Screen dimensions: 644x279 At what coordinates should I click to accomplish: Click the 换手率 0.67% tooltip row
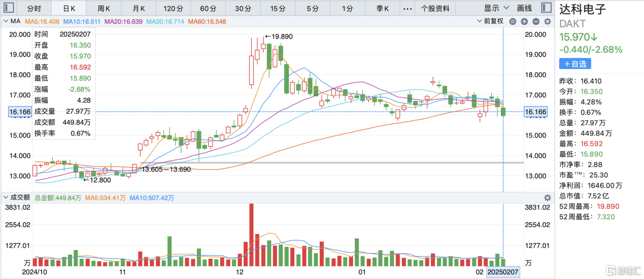click(x=62, y=133)
